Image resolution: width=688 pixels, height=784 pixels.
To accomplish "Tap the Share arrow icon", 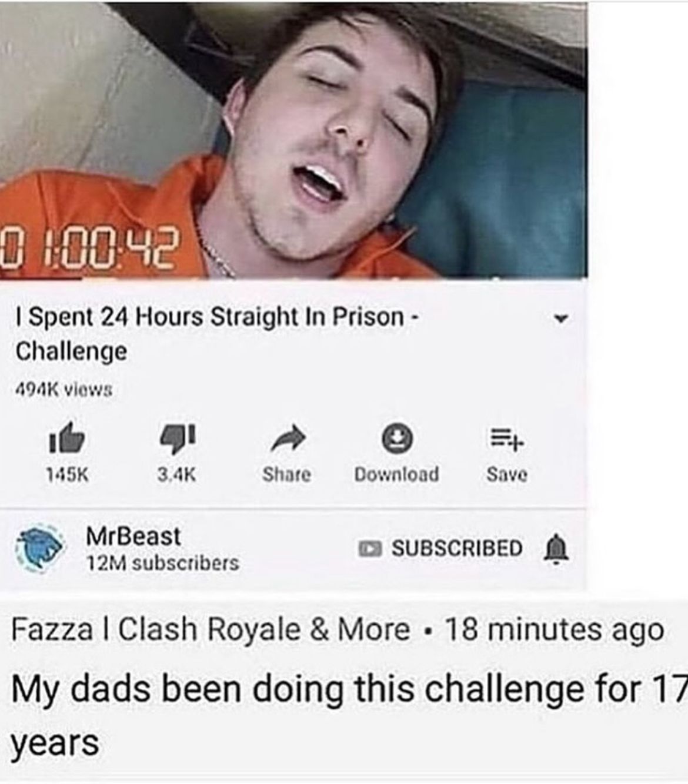I will (x=288, y=438).
